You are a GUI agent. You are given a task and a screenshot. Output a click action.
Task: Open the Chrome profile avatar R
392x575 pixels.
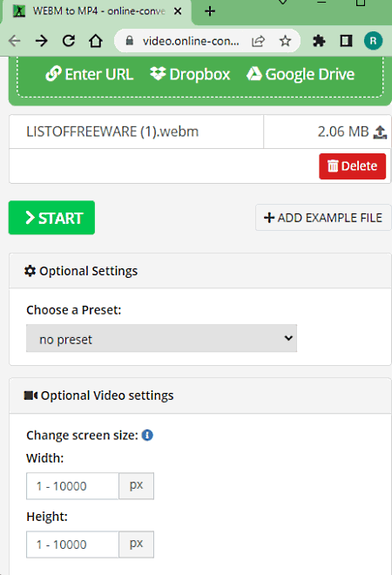tap(373, 41)
